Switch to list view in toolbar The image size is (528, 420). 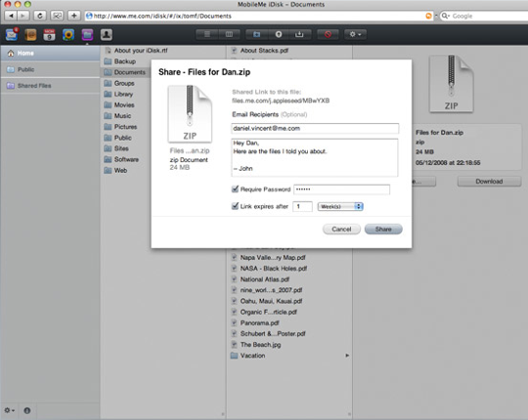(x=206, y=34)
